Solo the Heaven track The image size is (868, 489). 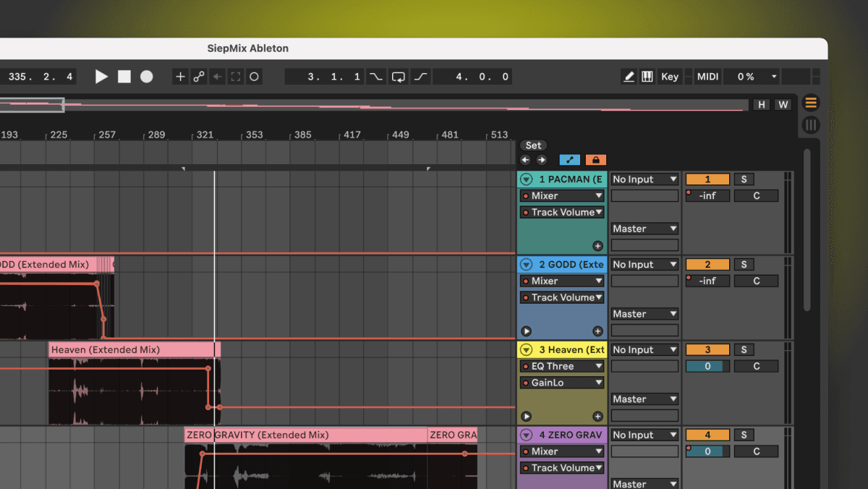743,350
